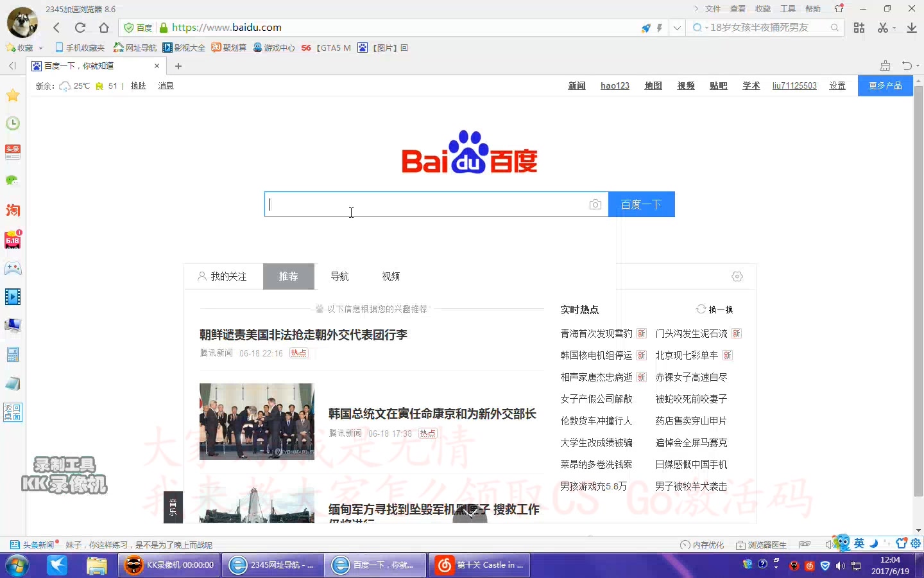This screenshot has width=924, height=578.
Task: Click 内存优化 in the status bar
Action: pos(702,545)
